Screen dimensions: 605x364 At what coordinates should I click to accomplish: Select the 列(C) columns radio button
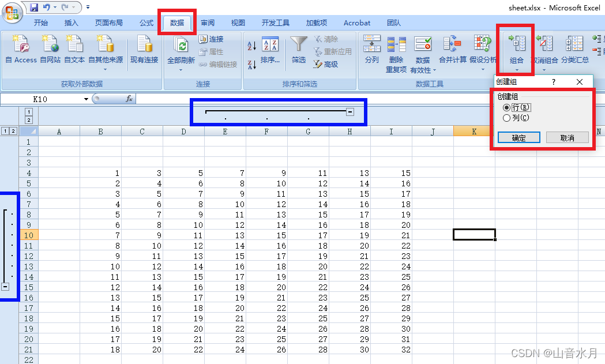(x=506, y=118)
